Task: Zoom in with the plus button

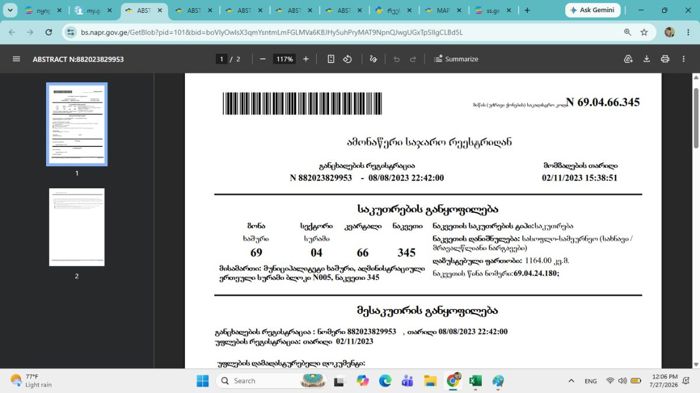Action: coord(306,59)
